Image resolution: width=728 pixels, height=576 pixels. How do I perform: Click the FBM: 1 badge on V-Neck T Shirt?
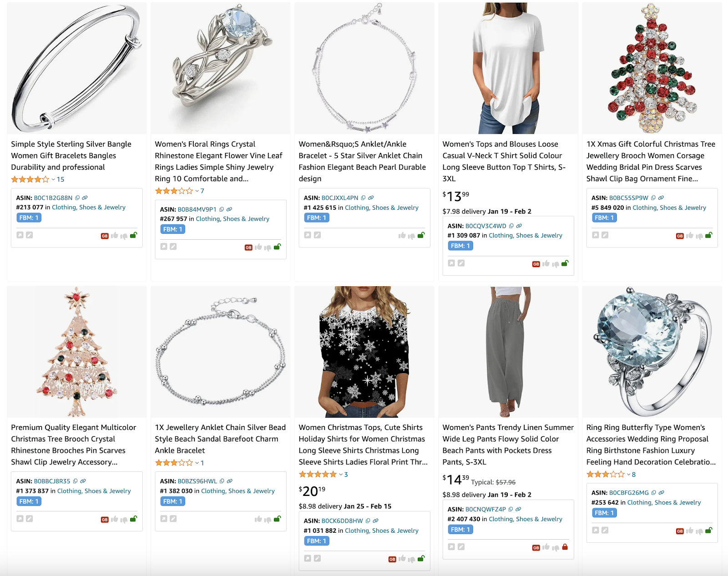coord(460,246)
